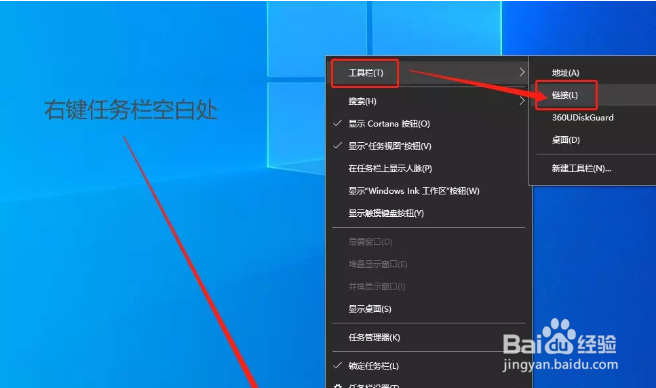This screenshot has width=656, height=388.
Task: Select 桌面(D) in toolbar submenu
Action: pyautogui.click(x=593, y=140)
